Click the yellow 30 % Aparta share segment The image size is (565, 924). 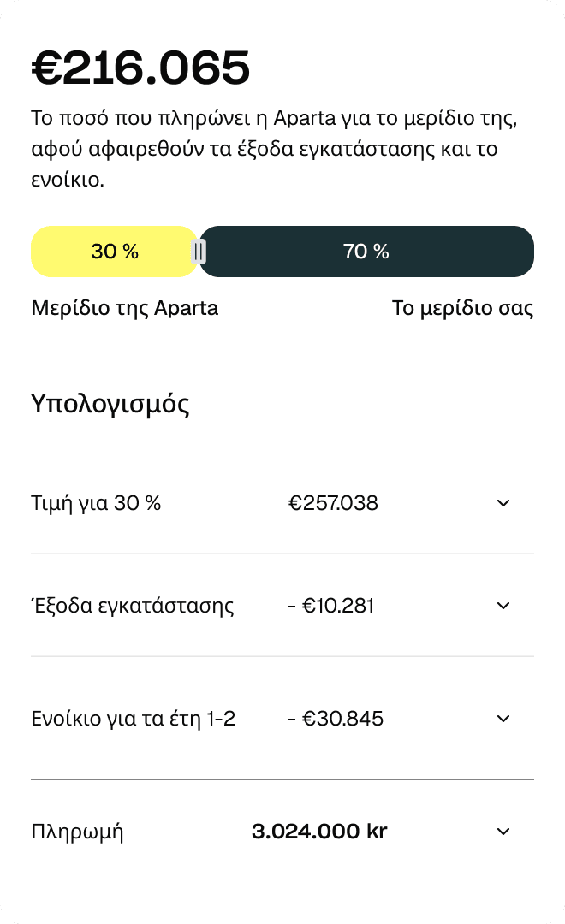click(114, 252)
